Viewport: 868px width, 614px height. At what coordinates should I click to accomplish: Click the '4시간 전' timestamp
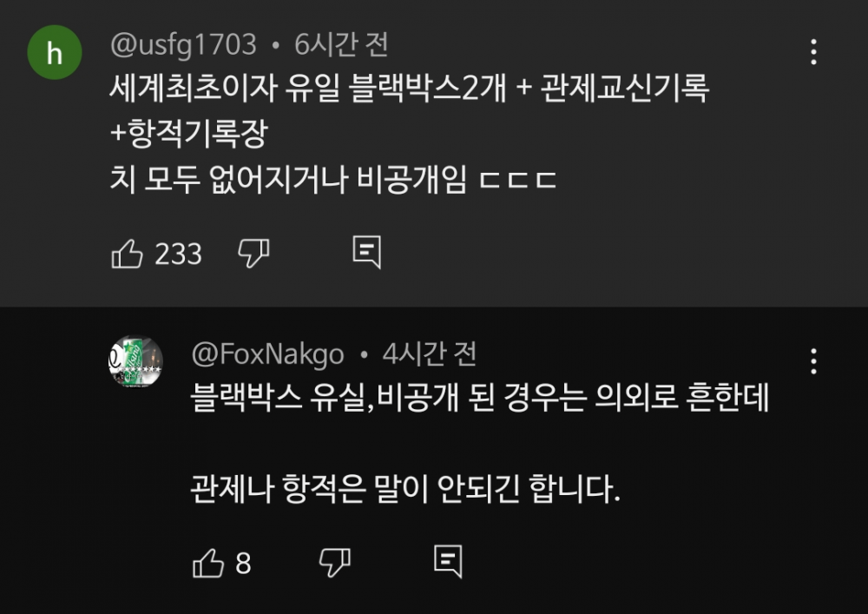(x=430, y=354)
